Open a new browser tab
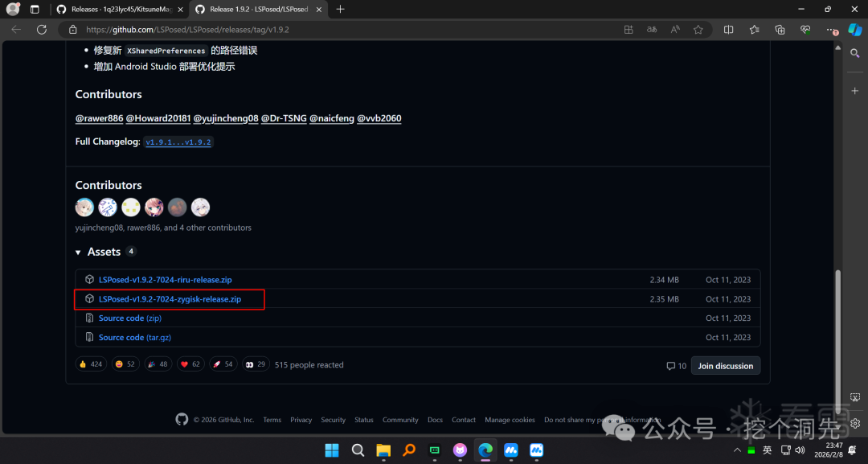 (x=341, y=9)
